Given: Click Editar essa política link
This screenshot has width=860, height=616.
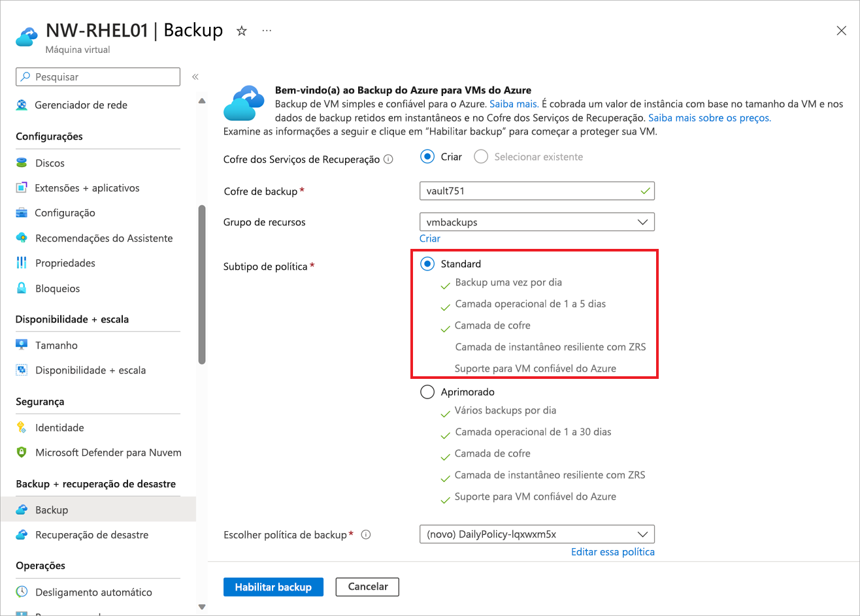Looking at the screenshot, I should [613, 552].
